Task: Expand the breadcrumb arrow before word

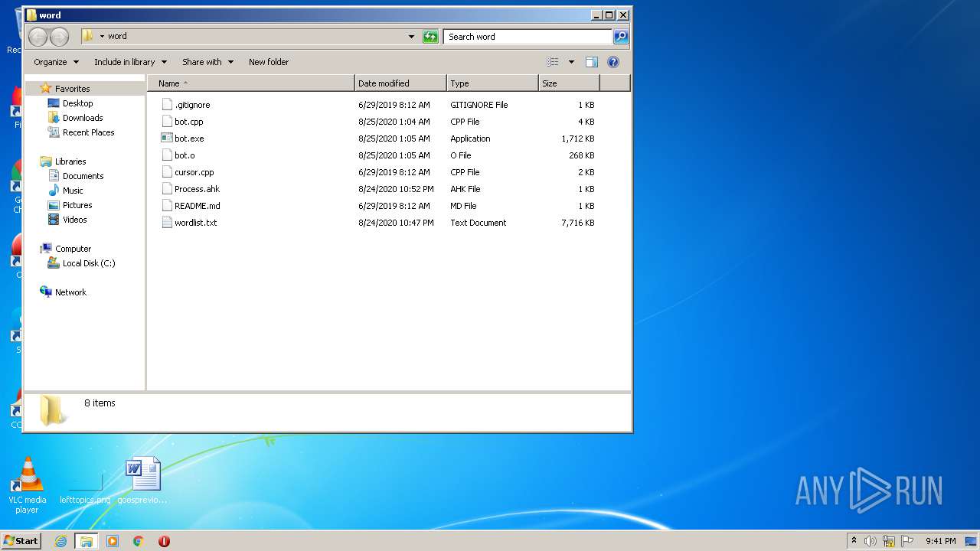Action: 102,36
